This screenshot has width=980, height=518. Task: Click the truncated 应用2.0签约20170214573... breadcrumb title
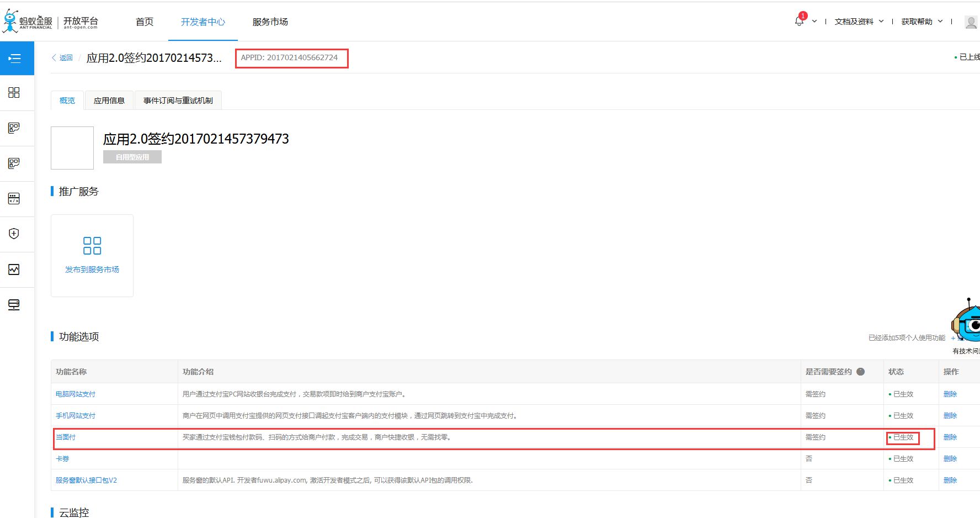point(154,58)
